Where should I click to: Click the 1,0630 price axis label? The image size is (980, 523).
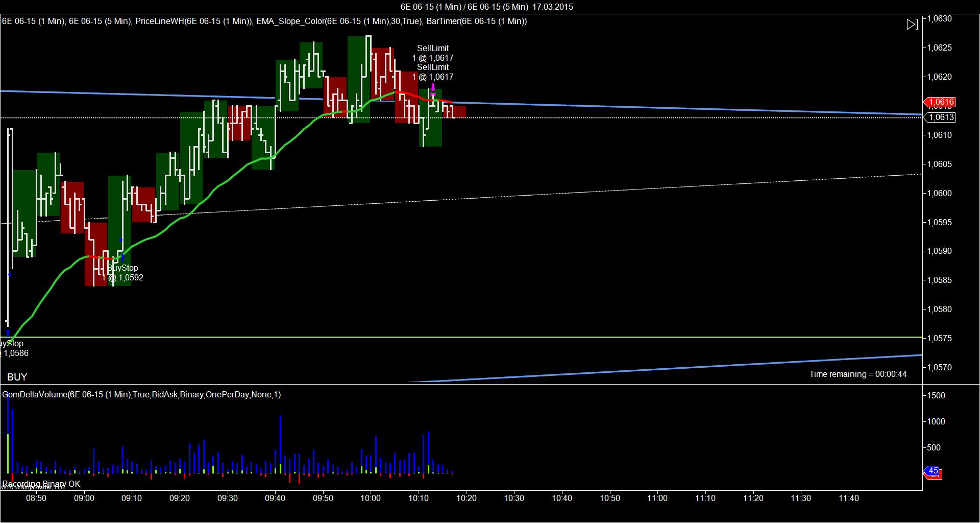(940, 19)
